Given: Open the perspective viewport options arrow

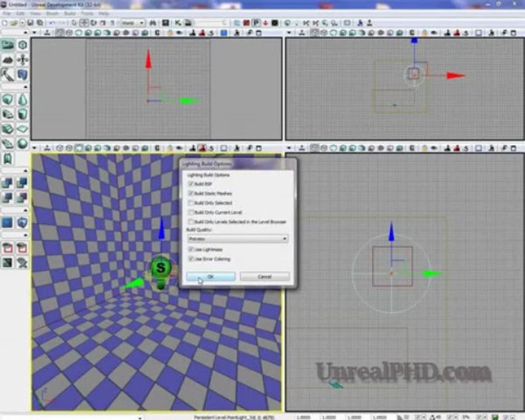Looking at the screenshot, I should 34,148.
